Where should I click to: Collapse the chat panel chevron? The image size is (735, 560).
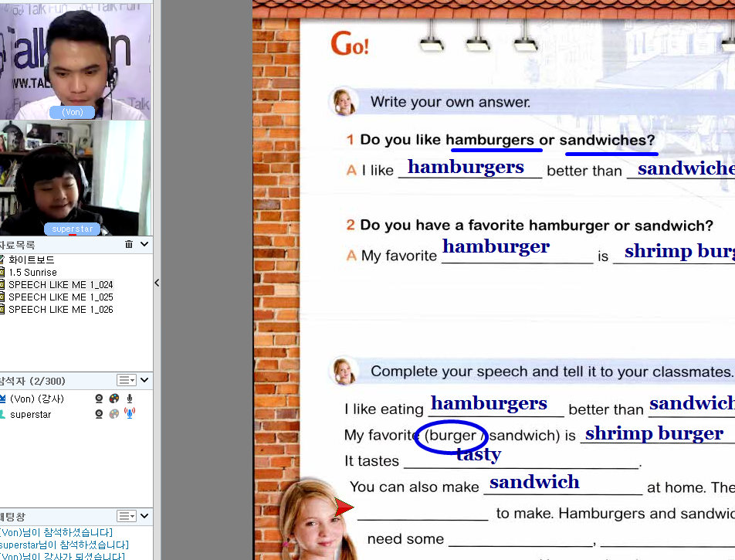(x=144, y=516)
